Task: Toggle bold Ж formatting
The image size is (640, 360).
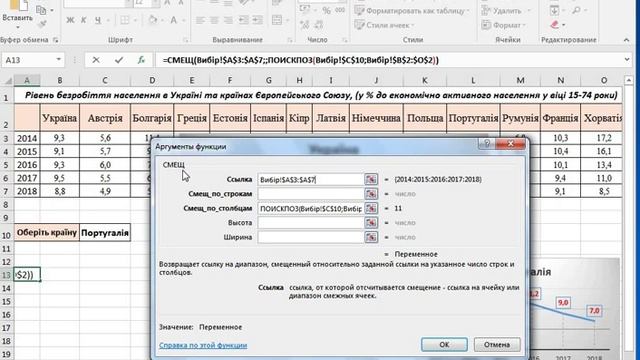Action: (x=70, y=20)
